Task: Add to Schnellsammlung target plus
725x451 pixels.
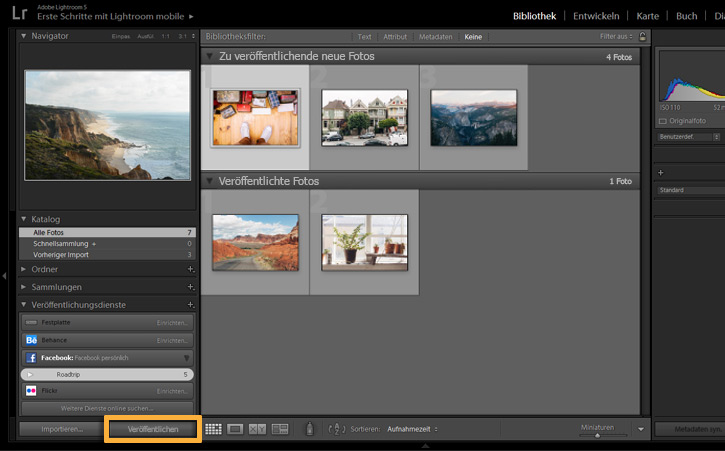Action: [x=94, y=244]
